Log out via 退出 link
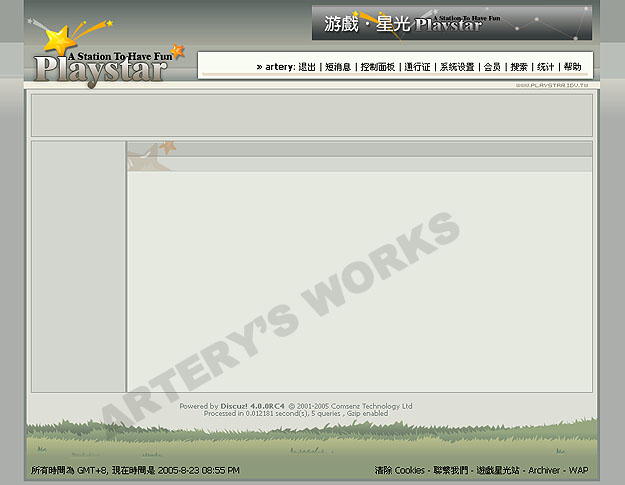Screen dimensions: 625x485 point(306,67)
